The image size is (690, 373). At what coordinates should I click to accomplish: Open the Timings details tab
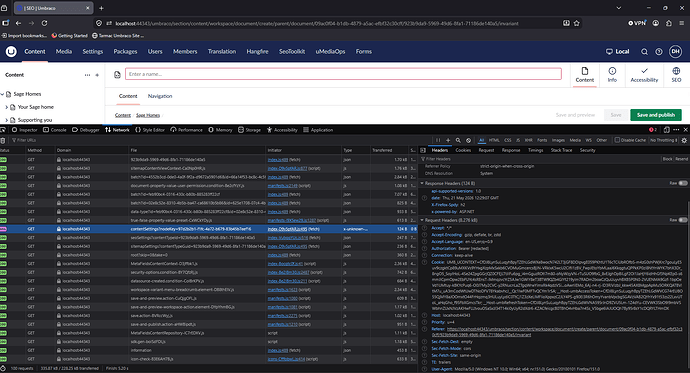click(x=536, y=150)
